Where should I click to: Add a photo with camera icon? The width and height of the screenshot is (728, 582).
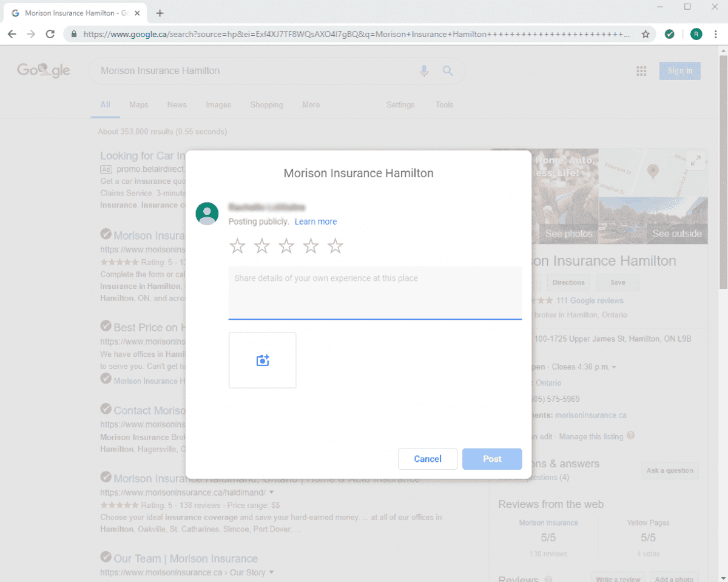(263, 360)
